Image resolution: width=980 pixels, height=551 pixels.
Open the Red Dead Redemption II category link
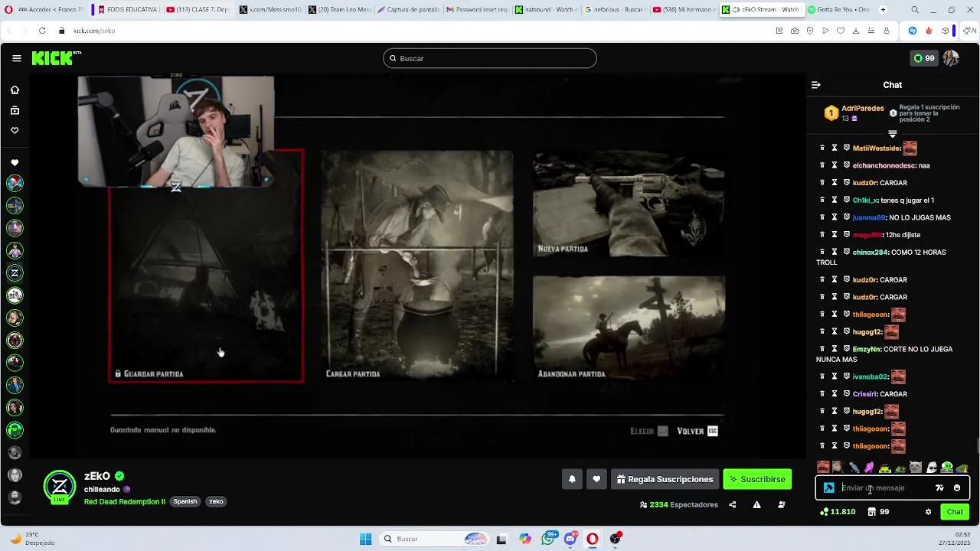click(x=125, y=502)
